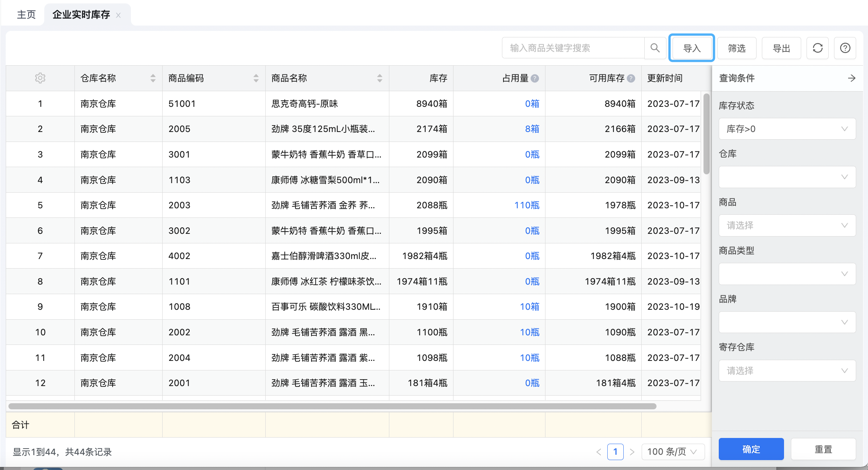Image resolution: width=868 pixels, height=470 pixels.
Task: Select the 8940箱 库存 value
Action: click(432, 104)
